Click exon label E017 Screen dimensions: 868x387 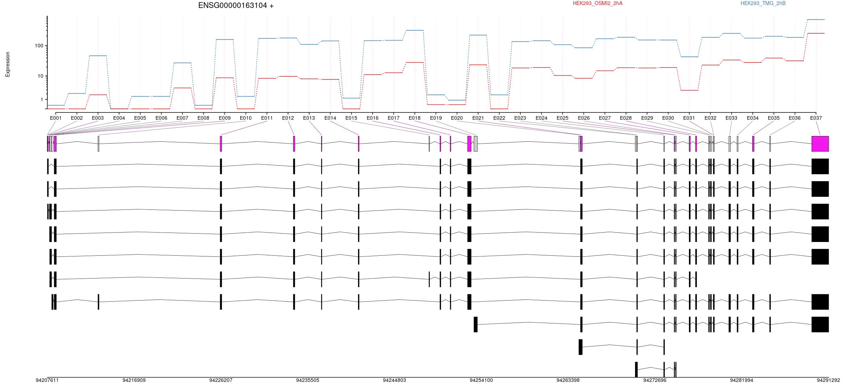pos(393,118)
